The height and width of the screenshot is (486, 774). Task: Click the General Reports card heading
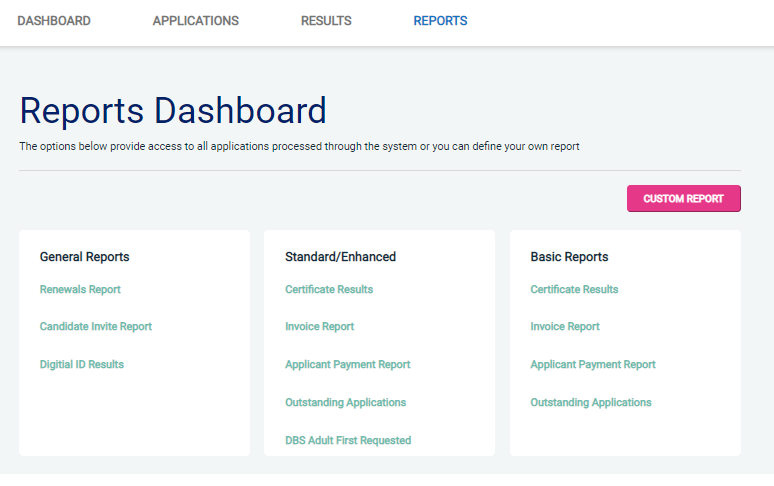pyautogui.click(x=85, y=257)
